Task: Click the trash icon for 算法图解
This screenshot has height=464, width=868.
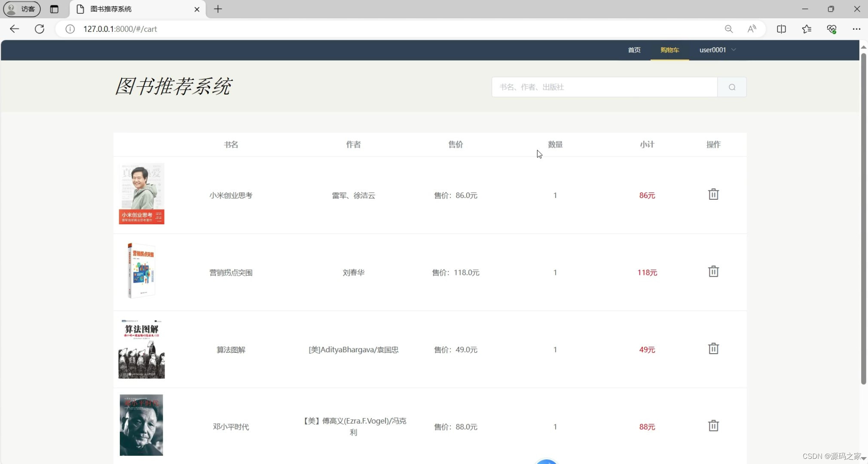Action: coord(713,348)
